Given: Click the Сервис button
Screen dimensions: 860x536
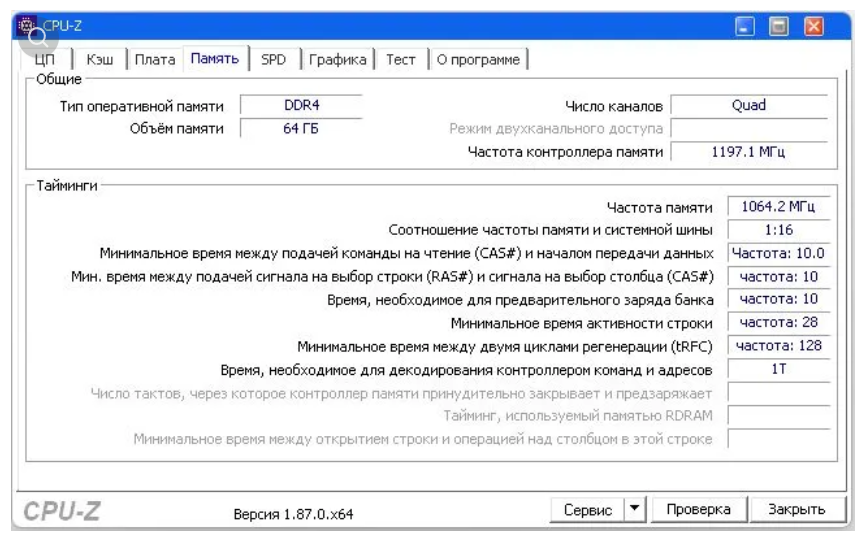Looking at the screenshot, I should [587, 510].
